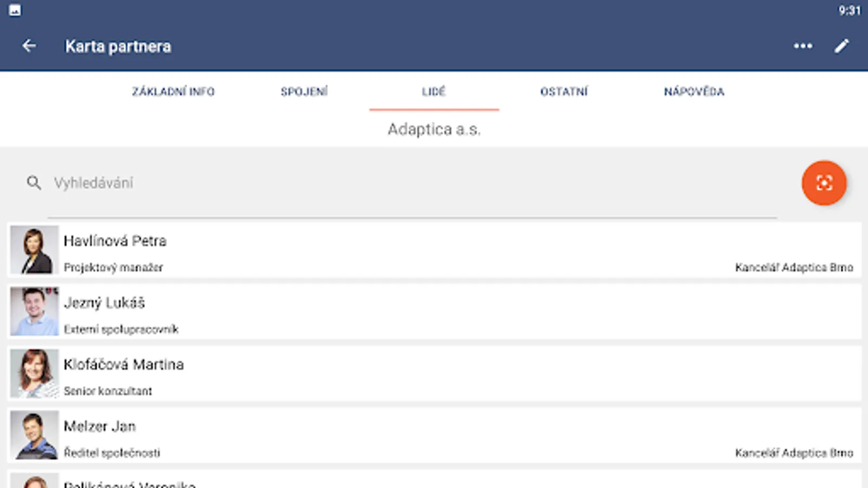Click the Ředitel společnosti job title
868x488 pixels.
(112, 453)
